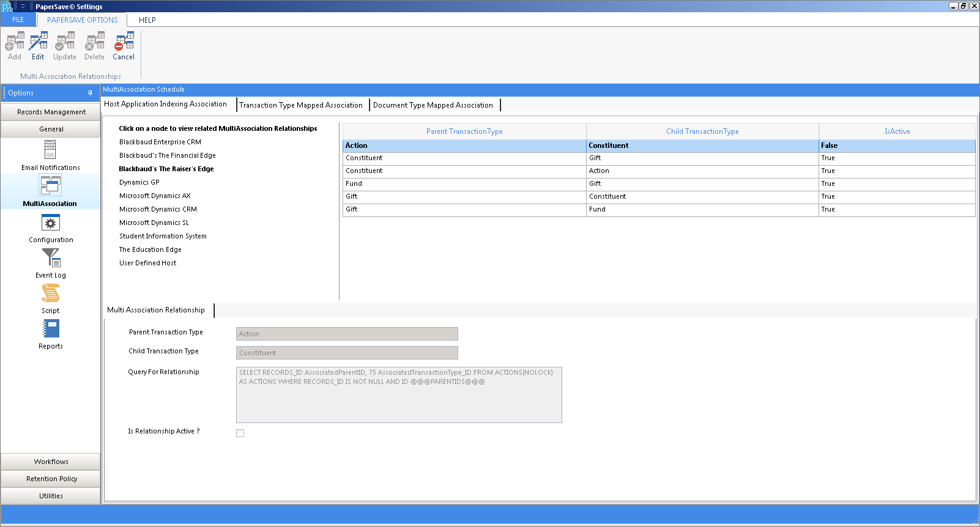
Task: Switch to Document Type Mapped Association tab
Action: (x=433, y=105)
